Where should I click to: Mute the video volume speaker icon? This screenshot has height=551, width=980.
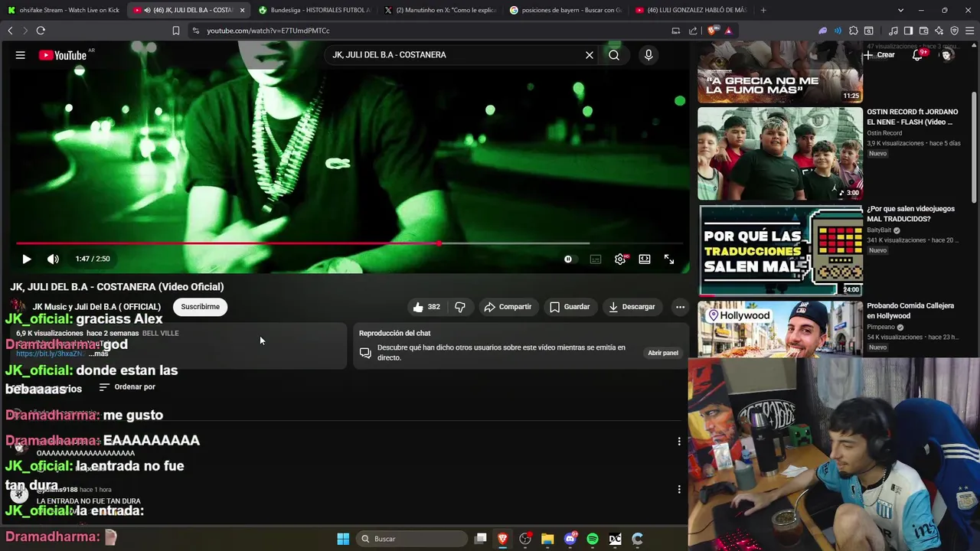[53, 259]
